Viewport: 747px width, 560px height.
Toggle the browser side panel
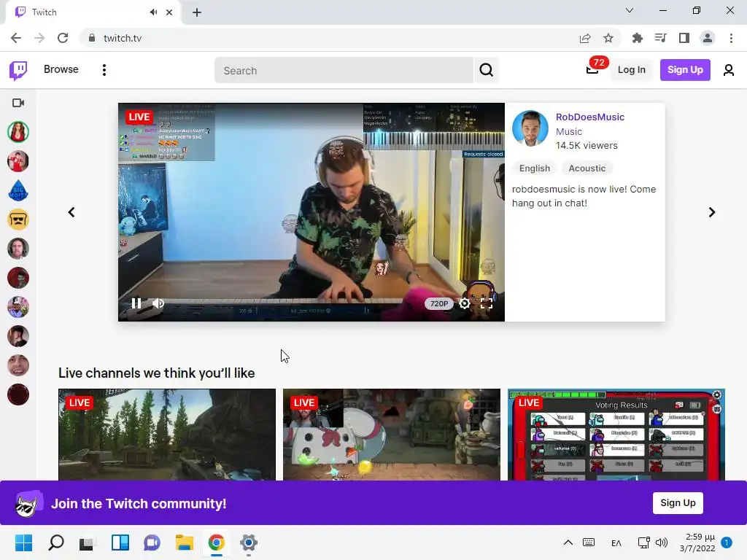pos(684,38)
